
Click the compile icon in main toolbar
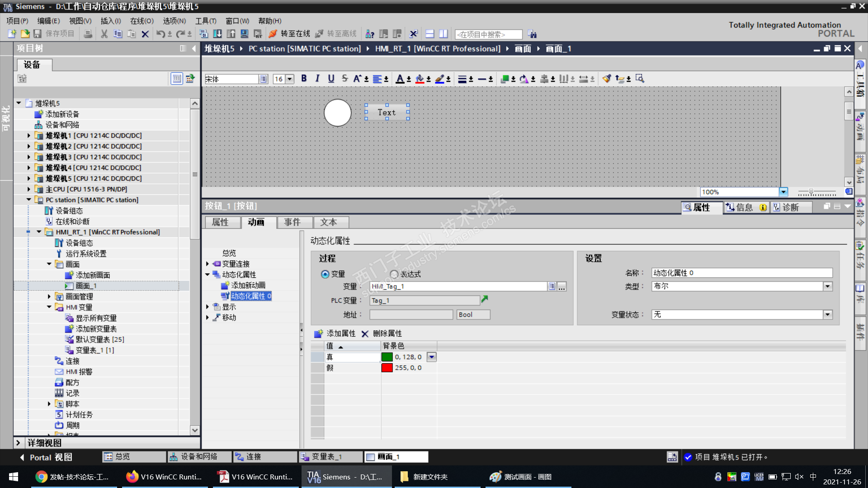click(204, 34)
